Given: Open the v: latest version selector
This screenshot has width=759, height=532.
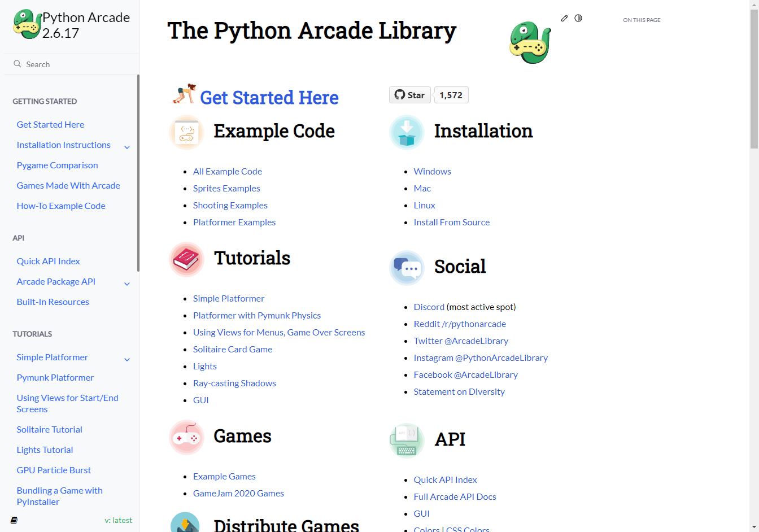Looking at the screenshot, I should [118, 520].
